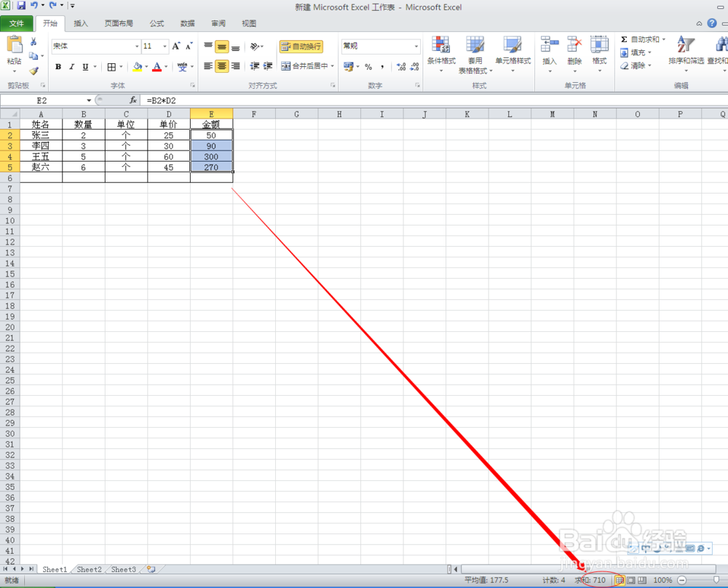Decrease indent in cell
This screenshot has height=588, width=728.
pyautogui.click(x=254, y=66)
